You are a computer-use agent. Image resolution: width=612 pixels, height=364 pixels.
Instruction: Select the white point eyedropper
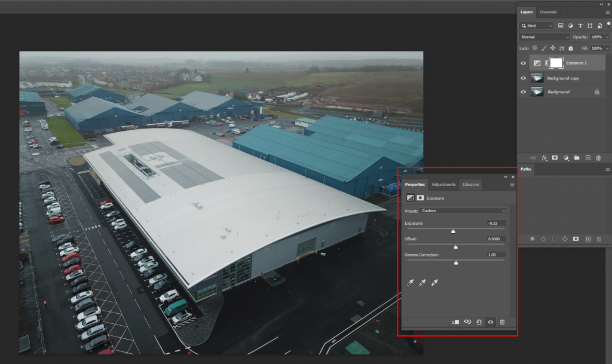pos(434,283)
